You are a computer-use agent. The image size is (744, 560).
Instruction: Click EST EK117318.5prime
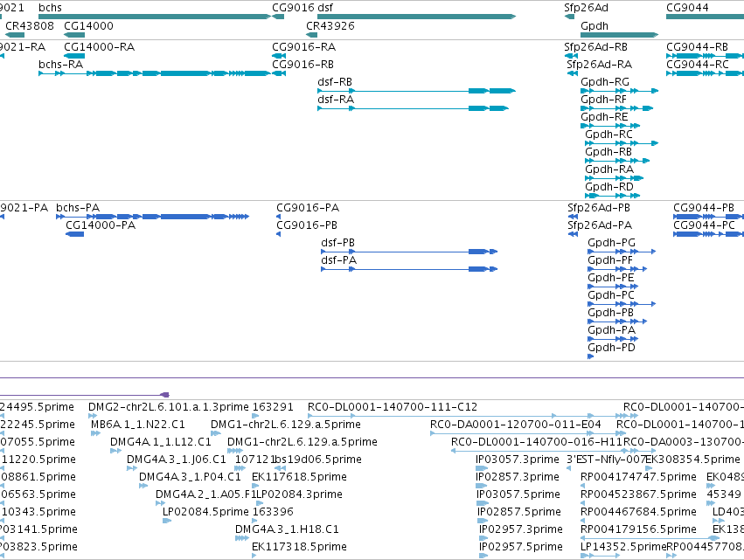[299, 547]
